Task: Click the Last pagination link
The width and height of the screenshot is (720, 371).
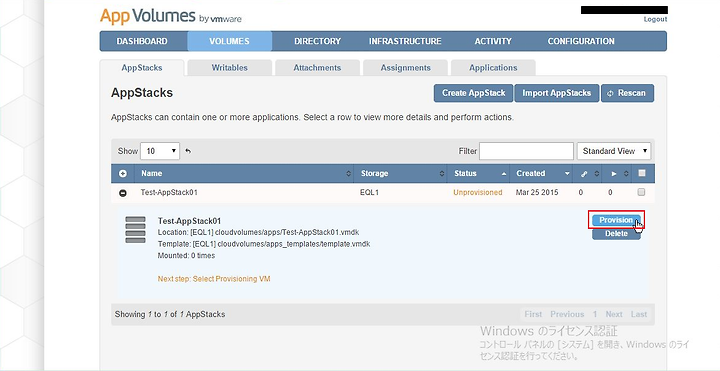Action: click(x=639, y=314)
